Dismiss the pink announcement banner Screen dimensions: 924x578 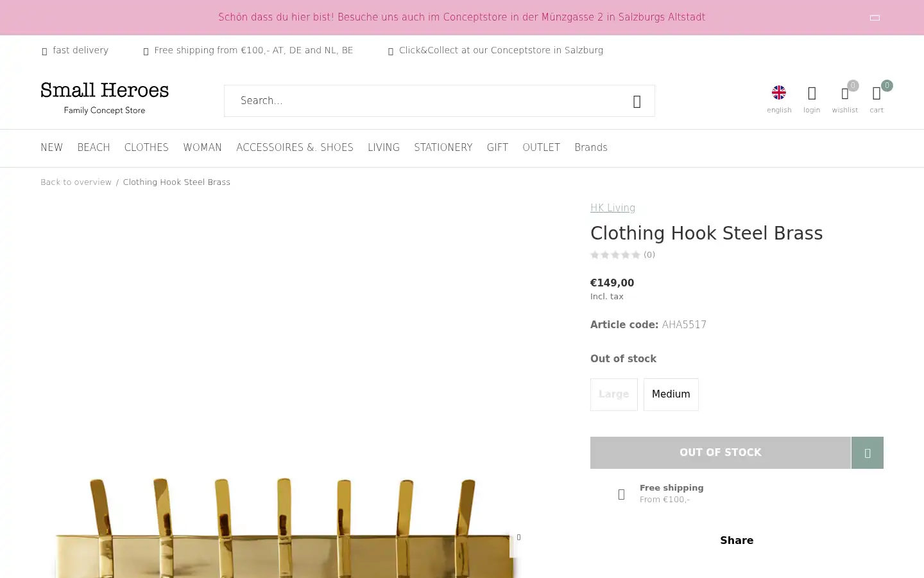[x=875, y=18]
